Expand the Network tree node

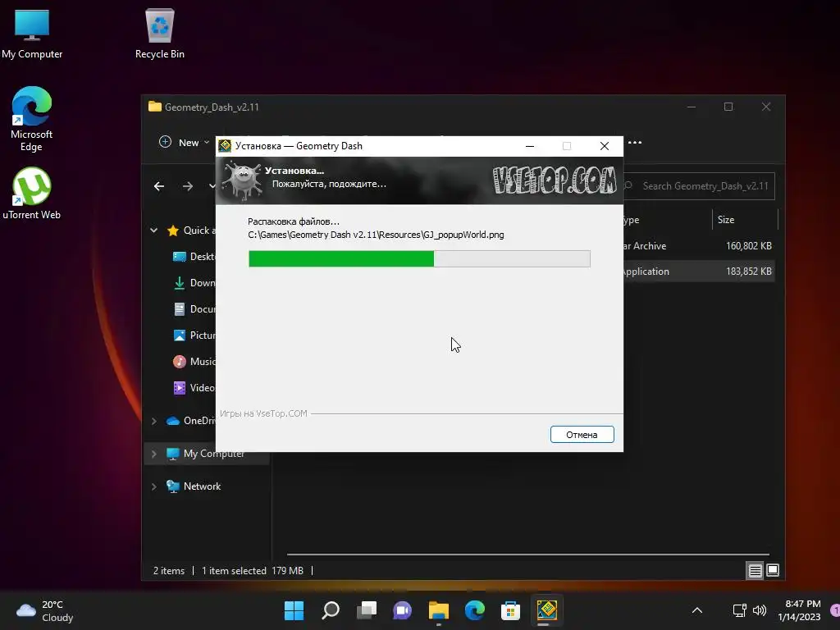pos(153,486)
